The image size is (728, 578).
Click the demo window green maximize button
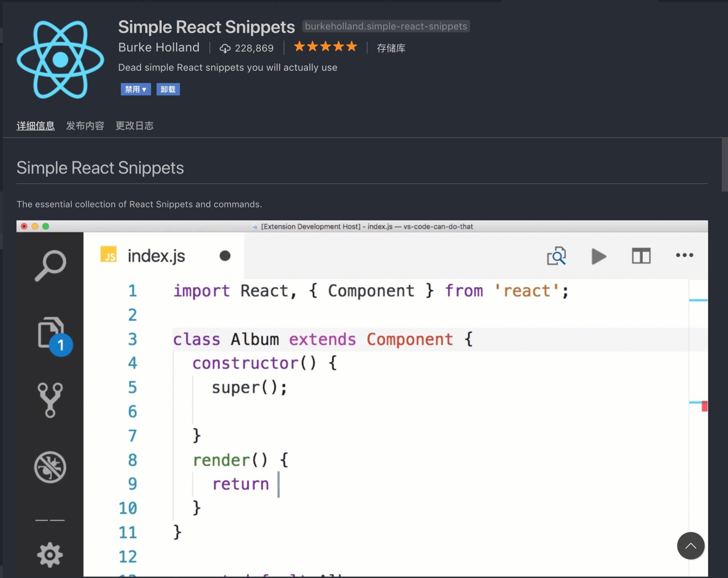[46, 226]
